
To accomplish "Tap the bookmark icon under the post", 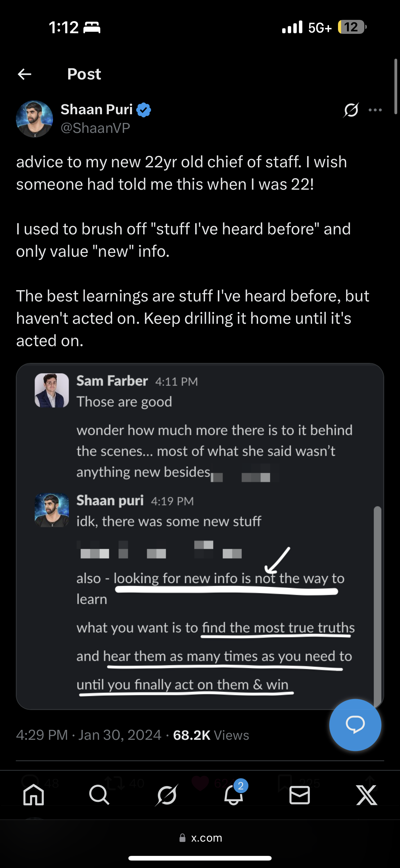I will (285, 782).
